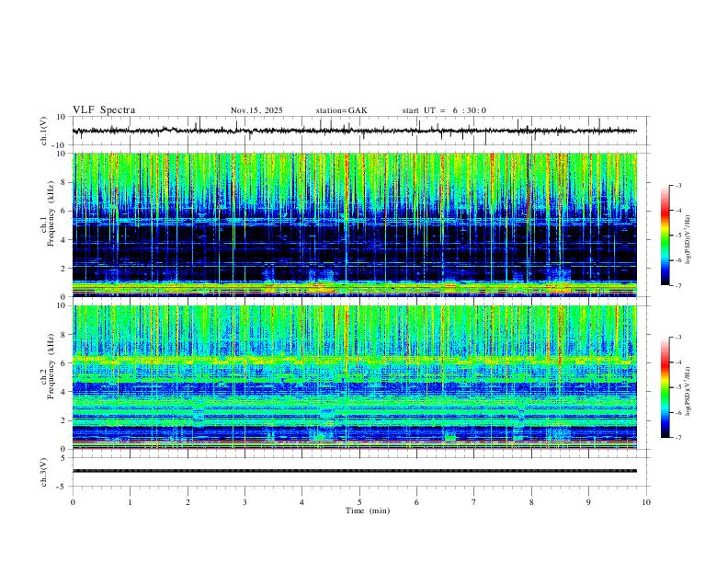The height and width of the screenshot is (563, 728).
Task: Click time axis tick label "8"
Action: 531,502
